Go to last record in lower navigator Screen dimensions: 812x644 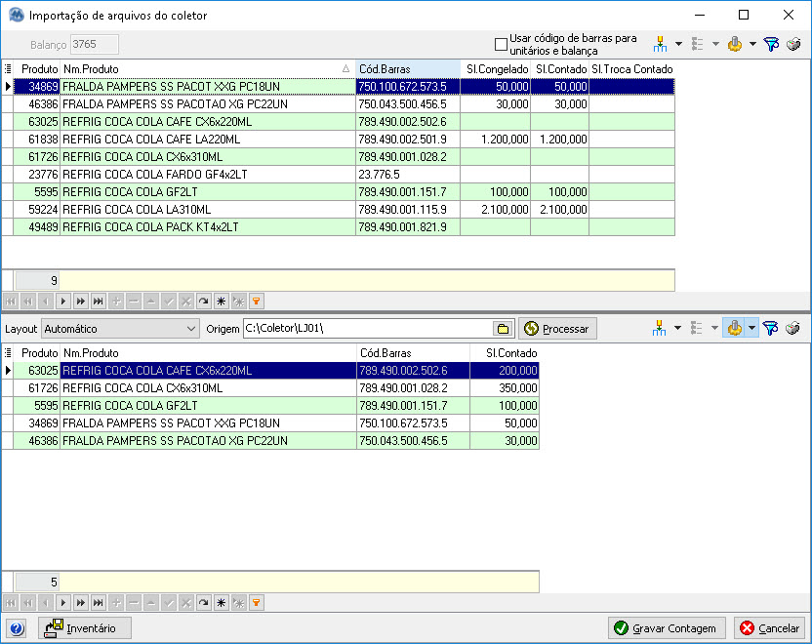[99, 603]
